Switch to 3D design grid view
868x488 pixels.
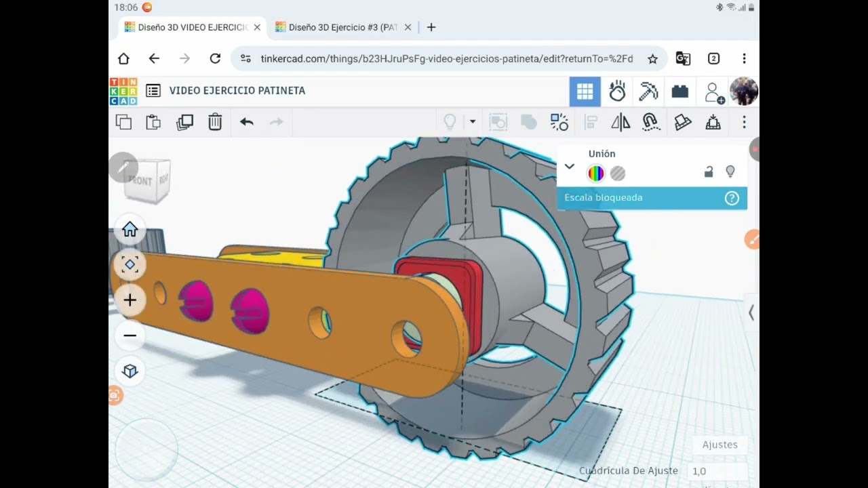[585, 91]
